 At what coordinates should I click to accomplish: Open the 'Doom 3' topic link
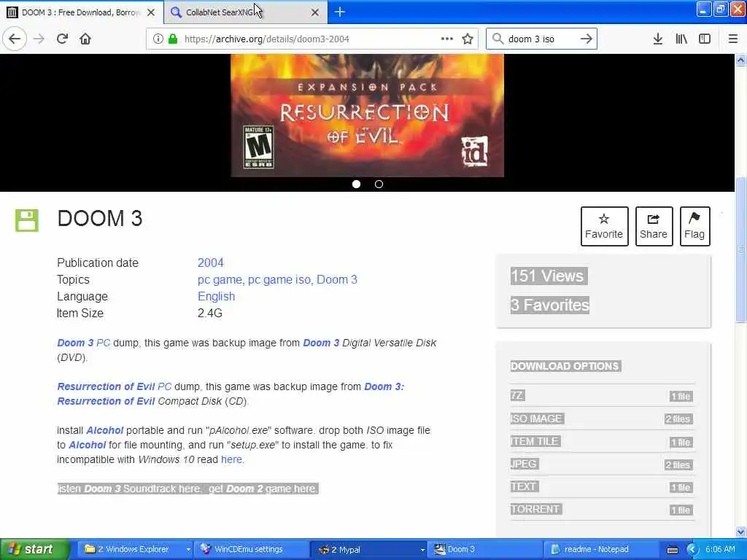pyautogui.click(x=337, y=279)
